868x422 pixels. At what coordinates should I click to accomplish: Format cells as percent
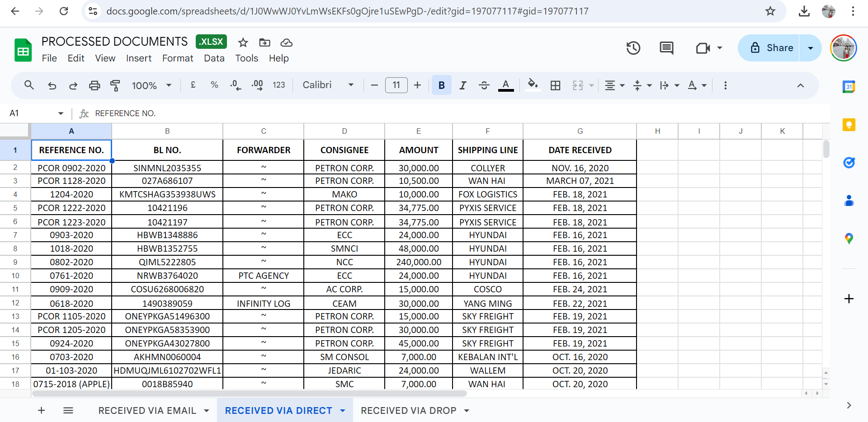click(214, 85)
